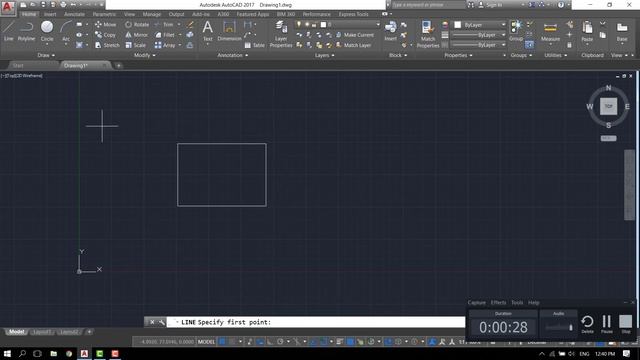Image resolution: width=640 pixels, height=360 pixels.
Task: Toggle MODEL space button in status bar
Action: pyautogui.click(x=207, y=342)
